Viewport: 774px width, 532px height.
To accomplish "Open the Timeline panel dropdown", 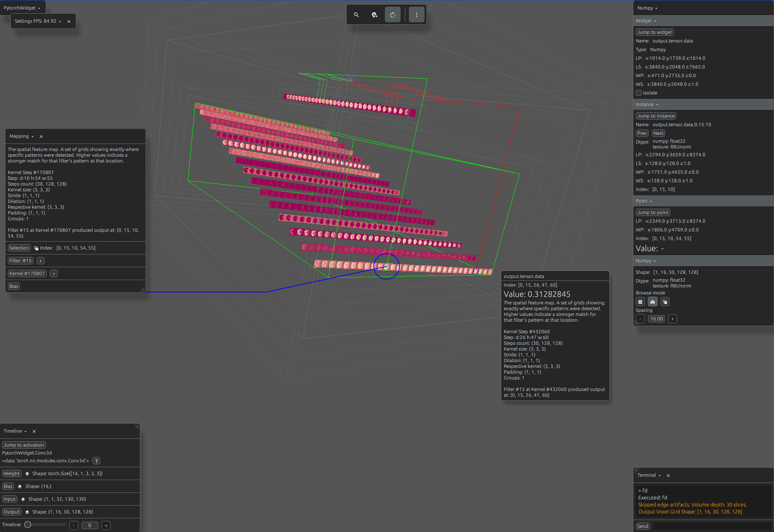I will [x=15, y=431].
